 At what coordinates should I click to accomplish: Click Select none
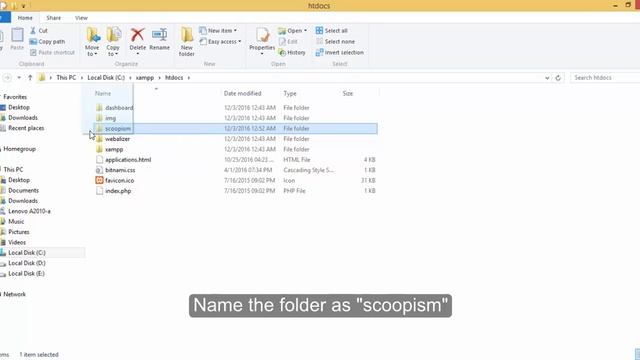pyautogui.click(x=336, y=42)
